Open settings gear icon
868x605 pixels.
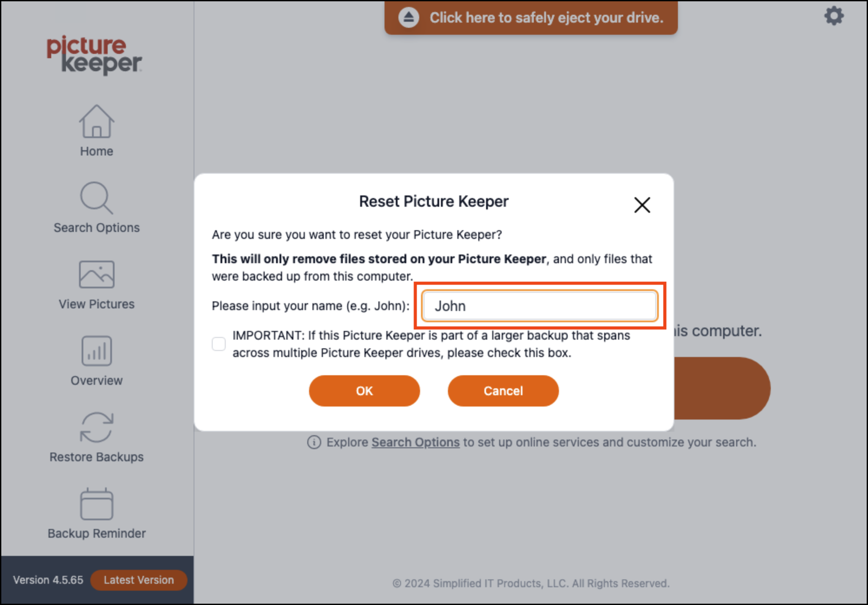(x=834, y=16)
